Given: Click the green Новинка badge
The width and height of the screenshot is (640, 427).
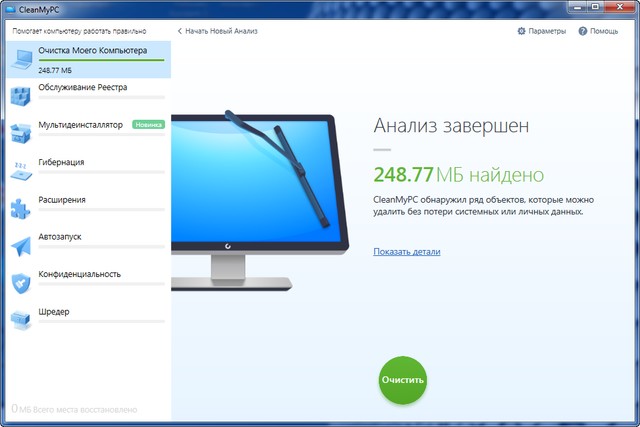Looking at the screenshot, I should tap(148, 125).
